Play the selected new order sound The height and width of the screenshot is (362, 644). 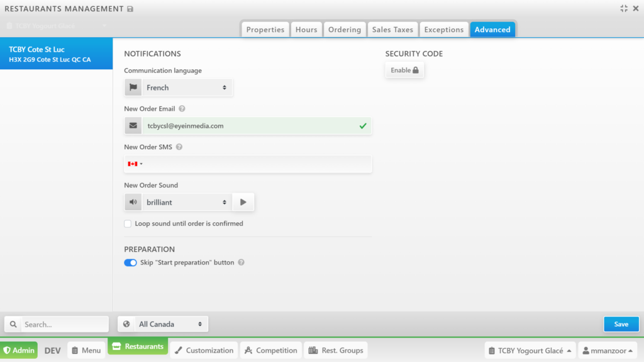coord(243,202)
